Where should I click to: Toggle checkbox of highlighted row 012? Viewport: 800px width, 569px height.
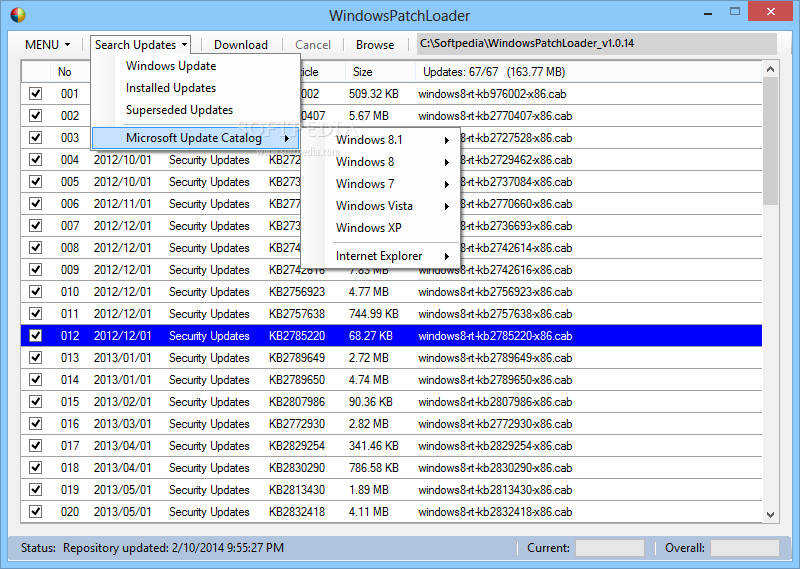(35, 335)
